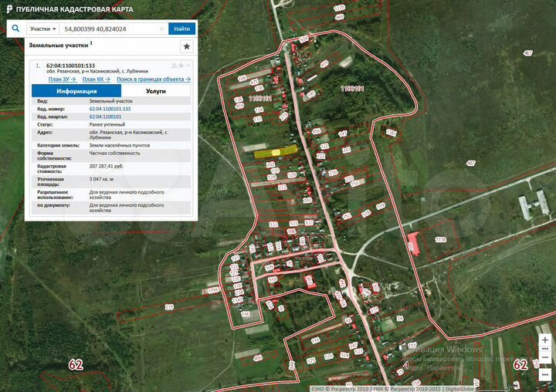Click the triangle icon in the result header

(174, 66)
